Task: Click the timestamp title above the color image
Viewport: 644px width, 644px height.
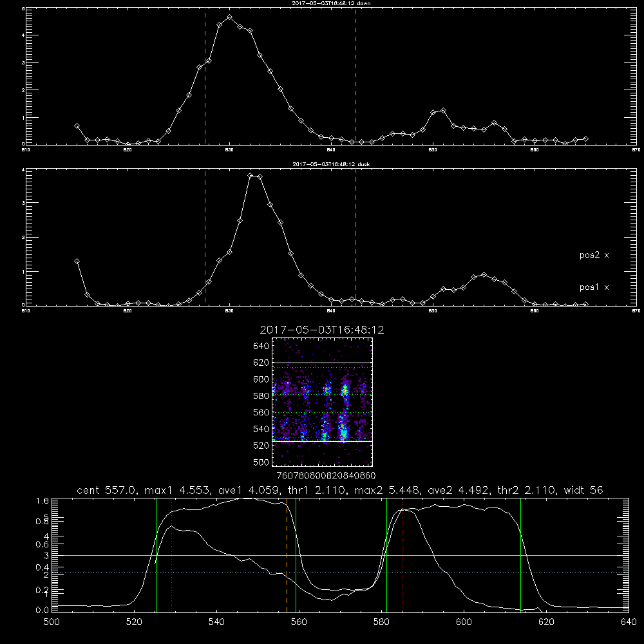Action: pos(321,330)
